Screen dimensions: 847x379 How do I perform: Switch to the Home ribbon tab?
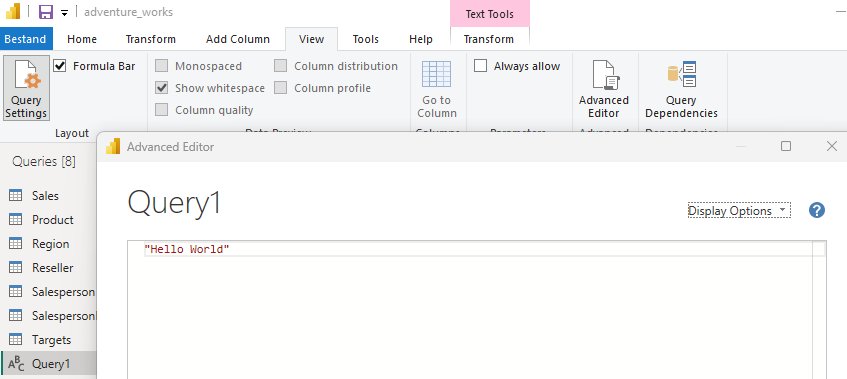pyautogui.click(x=82, y=39)
